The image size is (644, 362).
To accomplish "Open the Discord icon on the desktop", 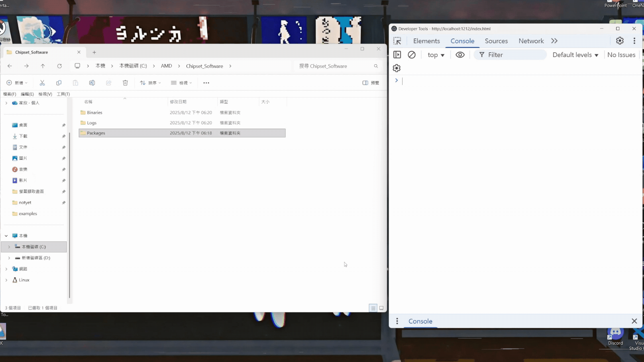I will (615, 335).
